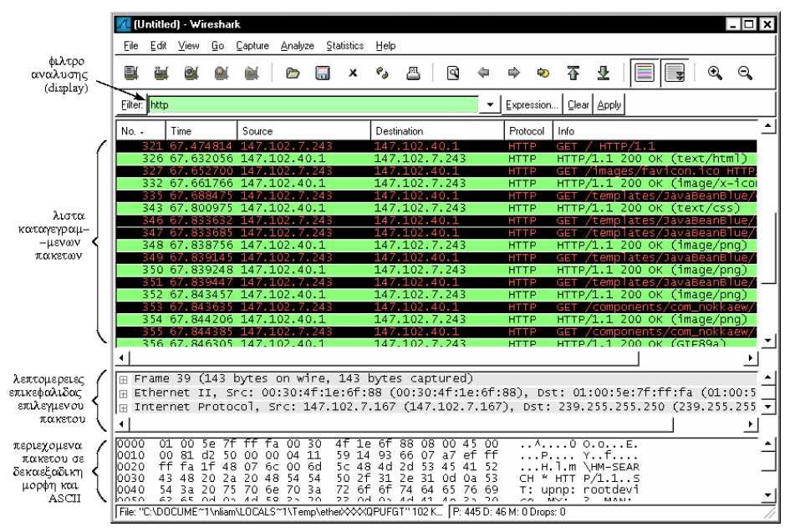Screen dimensions: 800x532
Task: Click packet details scroll down arrow
Action: click(768, 407)
